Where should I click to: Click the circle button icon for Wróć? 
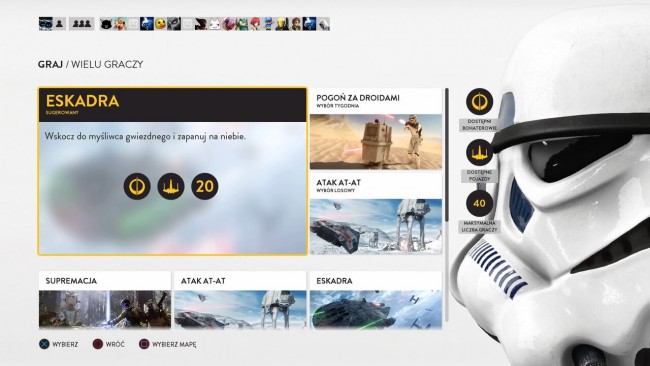pos(97,344)
